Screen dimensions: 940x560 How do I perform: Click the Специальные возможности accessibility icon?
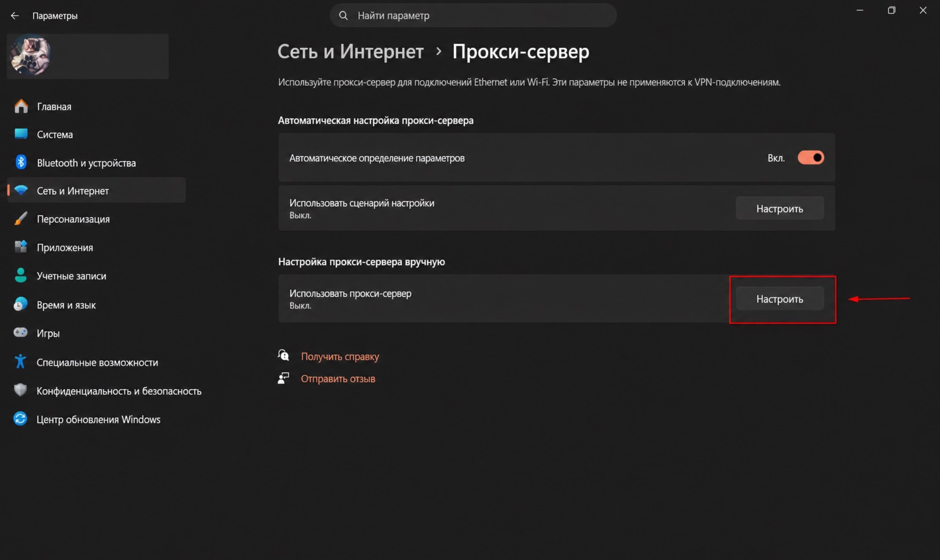point(20,362)
